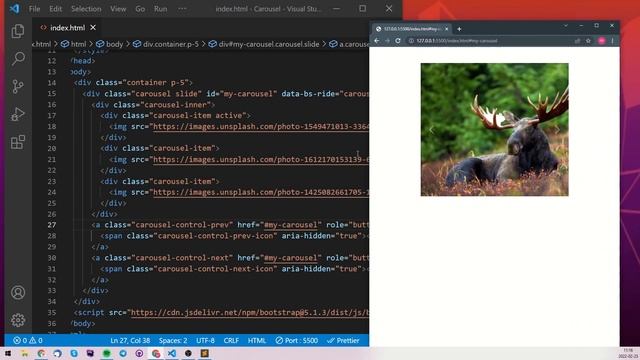640x360 pixels.
Task: Click the carousel previous arrow on image
Action: click(432, 129)
